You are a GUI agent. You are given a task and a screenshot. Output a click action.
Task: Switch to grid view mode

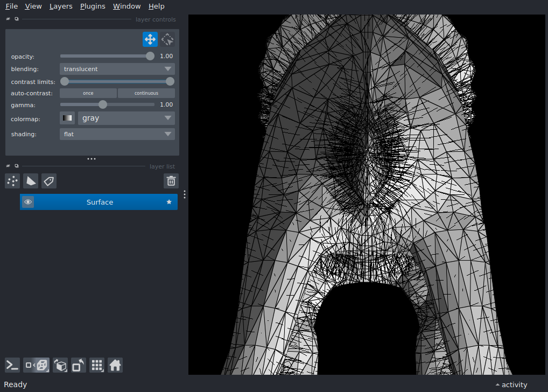[x=97, y=365]
